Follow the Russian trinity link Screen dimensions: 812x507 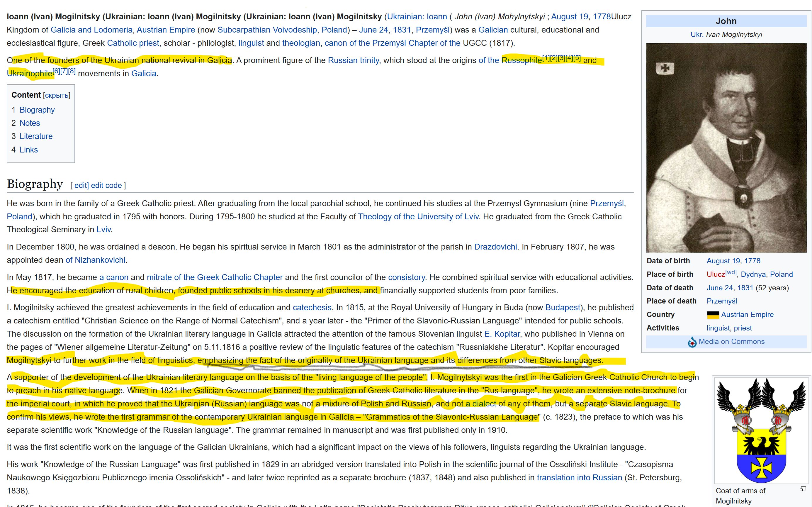[353, 60]
